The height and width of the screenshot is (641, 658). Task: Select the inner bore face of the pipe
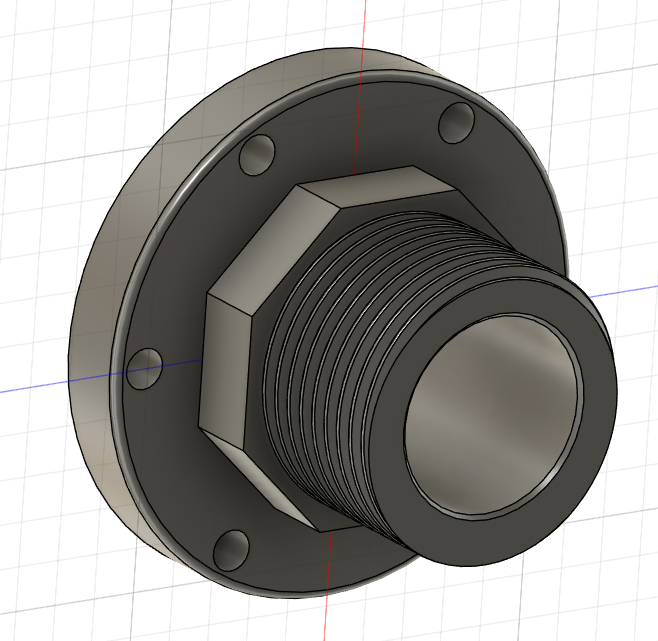491,413
